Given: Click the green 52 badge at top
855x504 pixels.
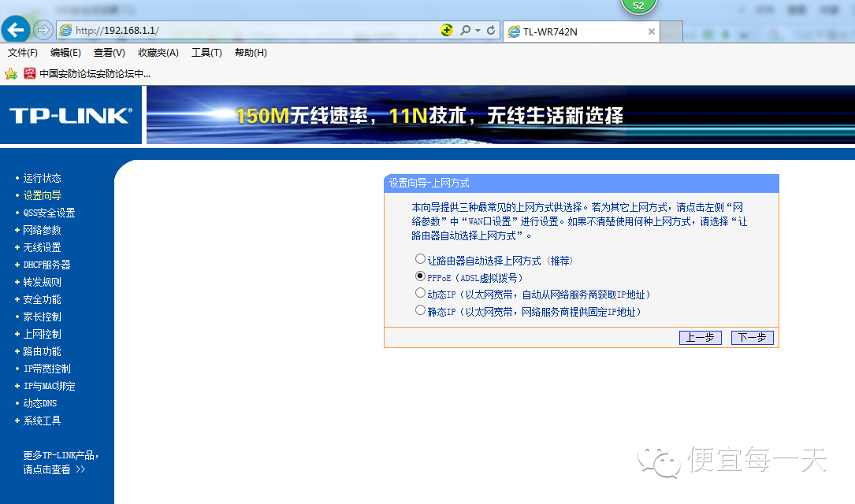Looking at the screenshot, I should [638, 6].
